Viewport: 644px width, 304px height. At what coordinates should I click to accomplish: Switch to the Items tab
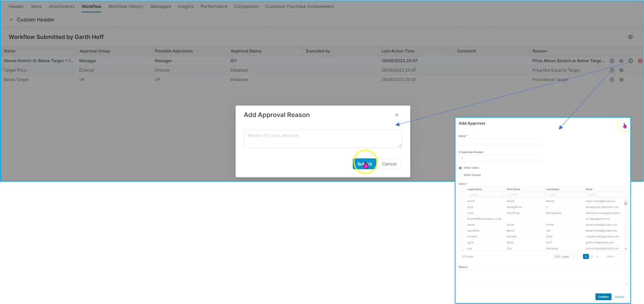[36, 6]
